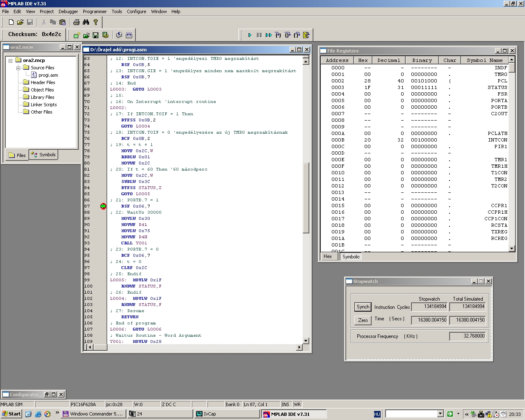Switch File Registers to Hex tab
This screenshot has width=525, height=420.
328,256
